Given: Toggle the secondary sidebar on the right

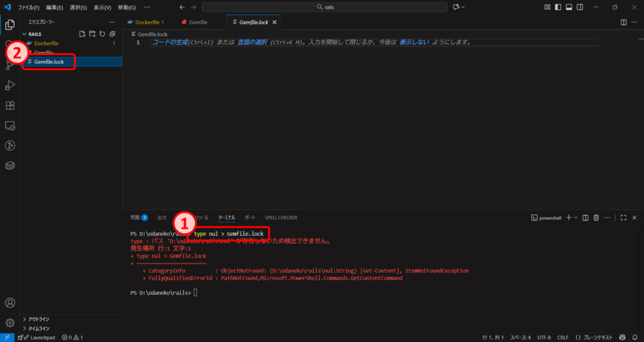Looking at the screenshot, I should 580,7.
